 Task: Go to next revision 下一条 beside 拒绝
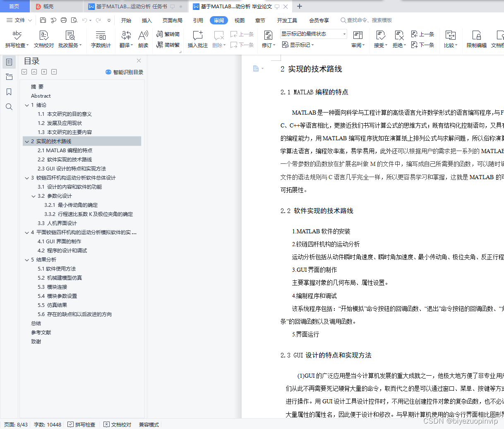[422, 45]
